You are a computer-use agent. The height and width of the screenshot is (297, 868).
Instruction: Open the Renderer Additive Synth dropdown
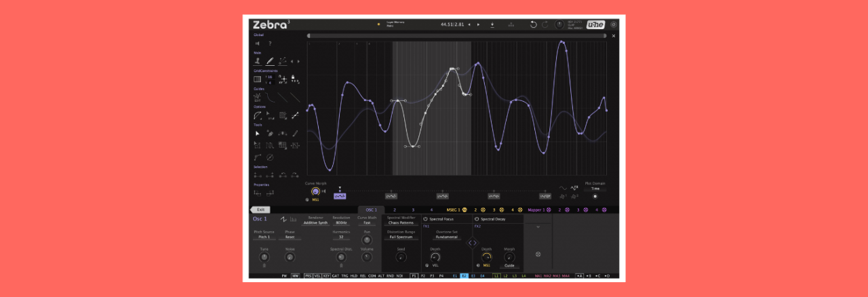coord(315,222)
